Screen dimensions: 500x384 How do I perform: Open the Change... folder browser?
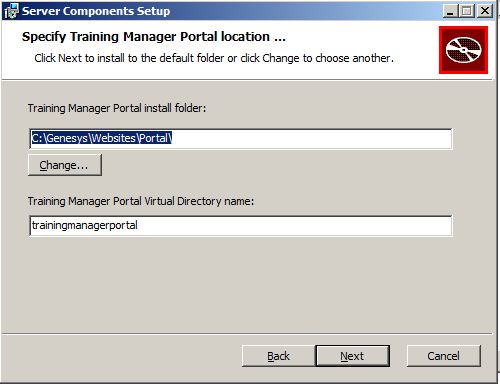[65, 165]
